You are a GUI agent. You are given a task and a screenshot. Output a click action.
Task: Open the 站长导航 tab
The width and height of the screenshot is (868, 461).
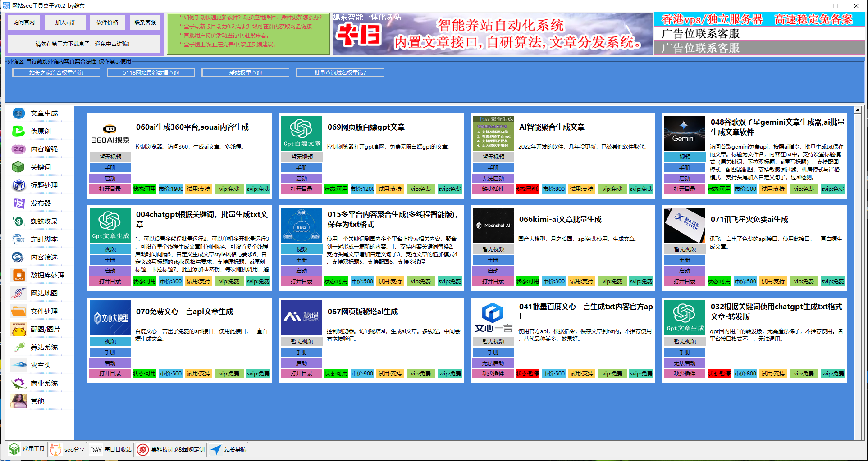point(228,449)
